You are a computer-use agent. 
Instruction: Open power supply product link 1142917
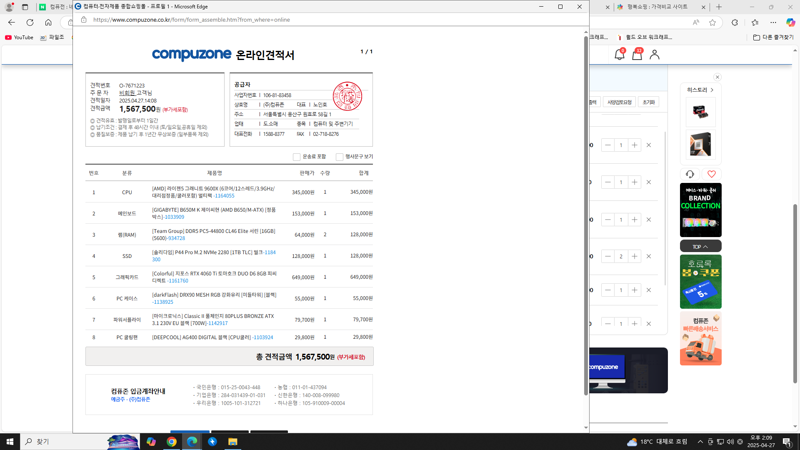coord(217,323)
